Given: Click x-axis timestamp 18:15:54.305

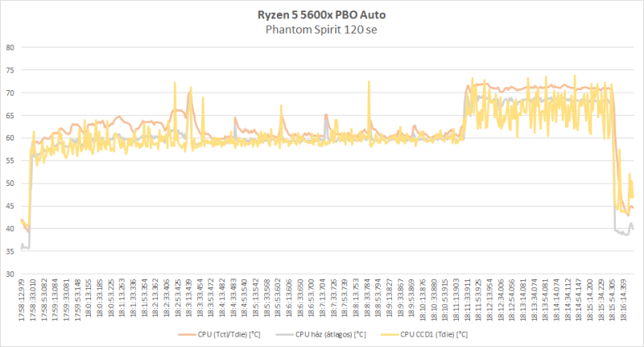Looking at the screenshot, I should point(612,300).
